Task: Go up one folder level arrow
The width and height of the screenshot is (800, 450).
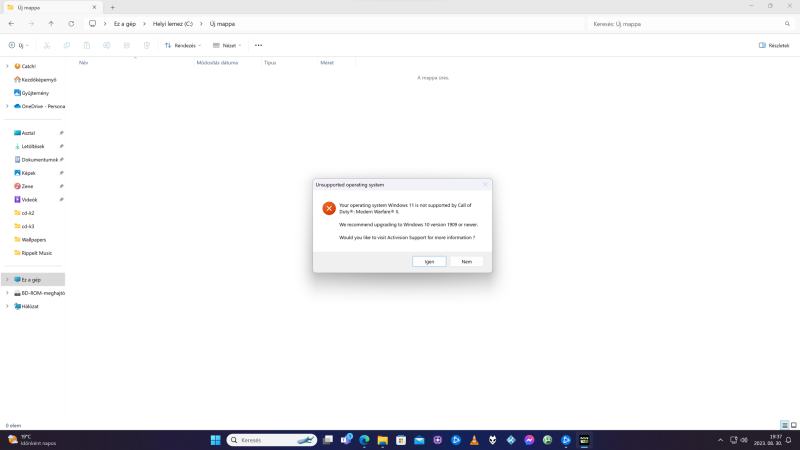Action: (x=51, y=23)
